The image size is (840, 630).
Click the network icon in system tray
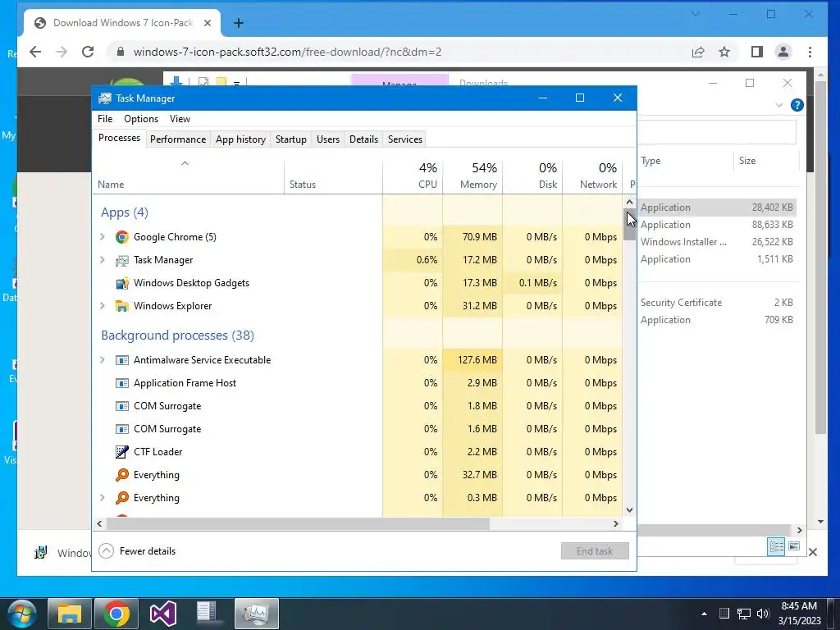(743, 614)
